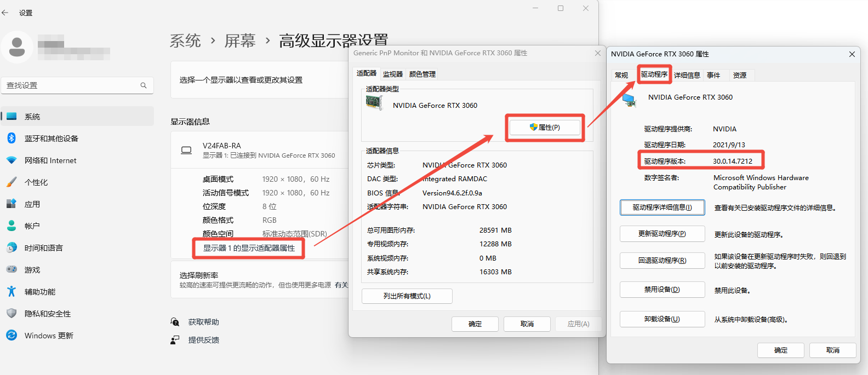The image size is (868, 375).
Task: Click the 查找设置 search field
Action: 71,85
